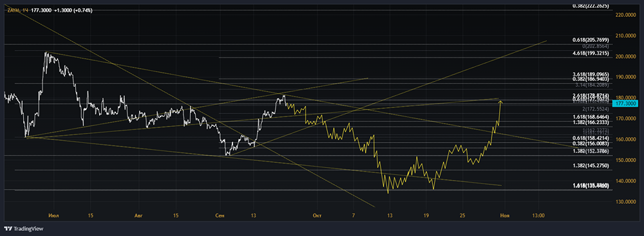The width and height of the screenshot is (644, 236).
Task: Click the 7 date label after Окт
Action: (353, 215)
